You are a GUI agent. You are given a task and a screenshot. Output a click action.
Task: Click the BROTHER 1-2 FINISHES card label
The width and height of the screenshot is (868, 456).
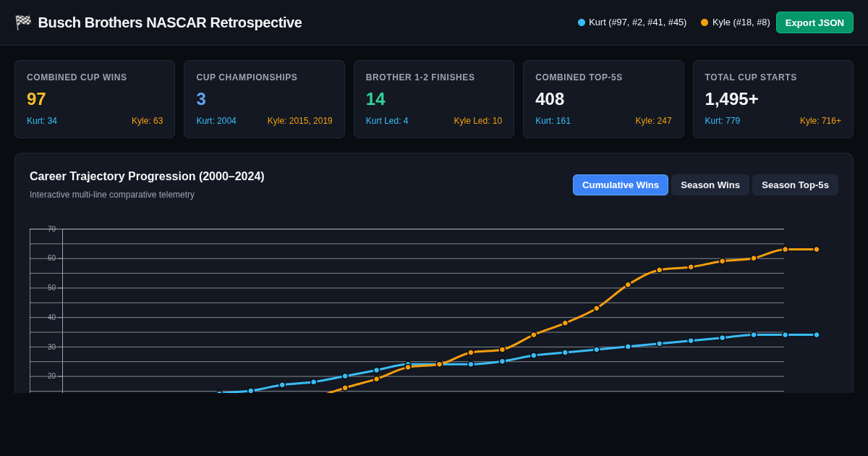[420, 77]
